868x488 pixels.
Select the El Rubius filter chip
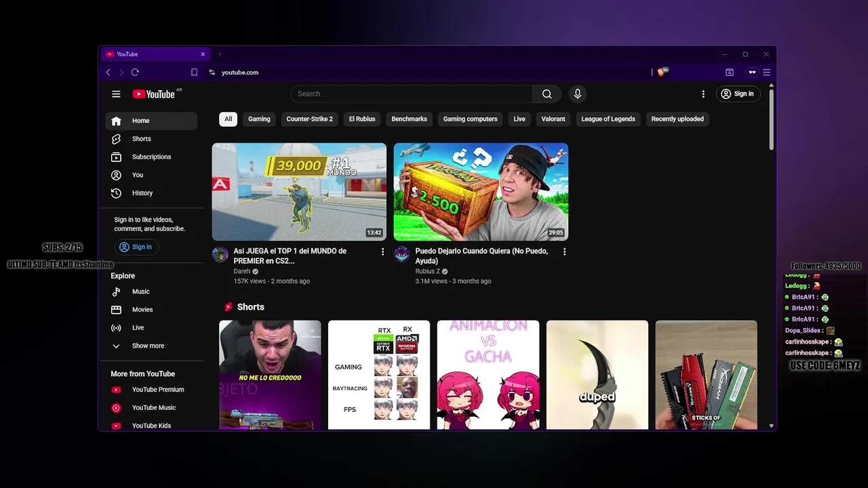click(x=362, y=119)
